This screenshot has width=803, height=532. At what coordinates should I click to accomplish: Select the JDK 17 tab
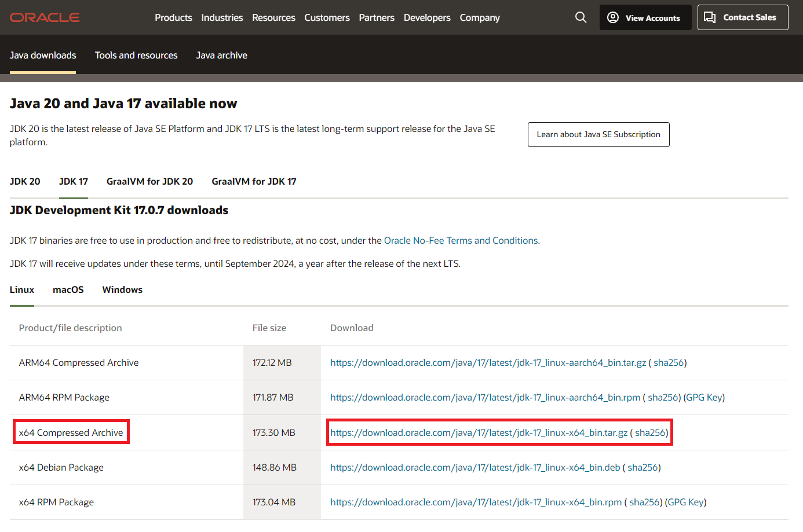(74, 181)
